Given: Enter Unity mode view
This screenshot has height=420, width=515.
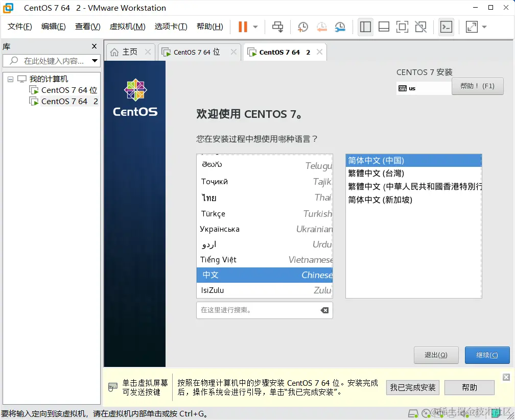Looking at the screenshot, I should 420,27.
